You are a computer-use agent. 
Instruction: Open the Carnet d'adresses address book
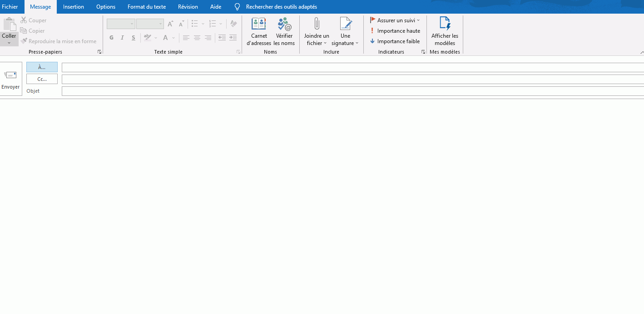[258, 32]
